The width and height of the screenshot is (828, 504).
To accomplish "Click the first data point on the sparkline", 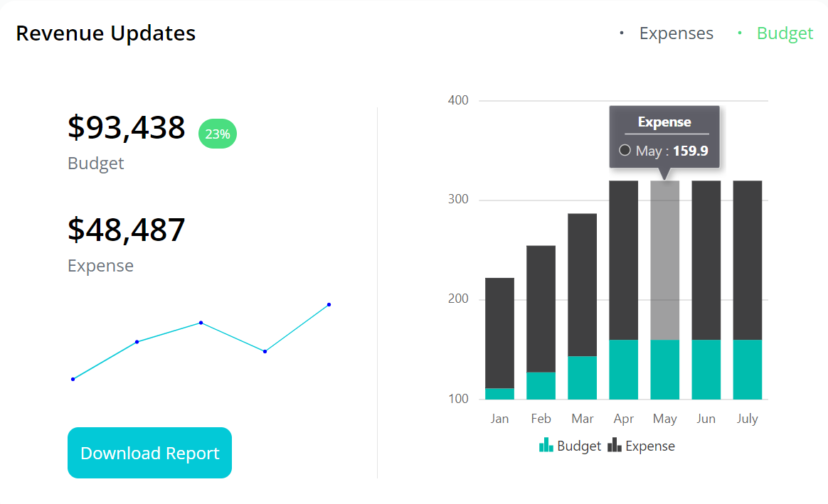I will 72,378.
